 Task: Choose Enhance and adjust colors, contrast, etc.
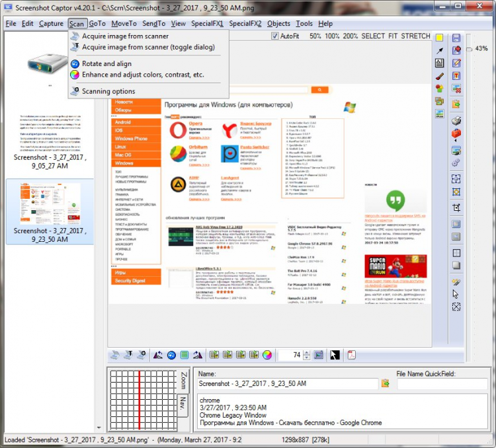(x=148, y=75)
